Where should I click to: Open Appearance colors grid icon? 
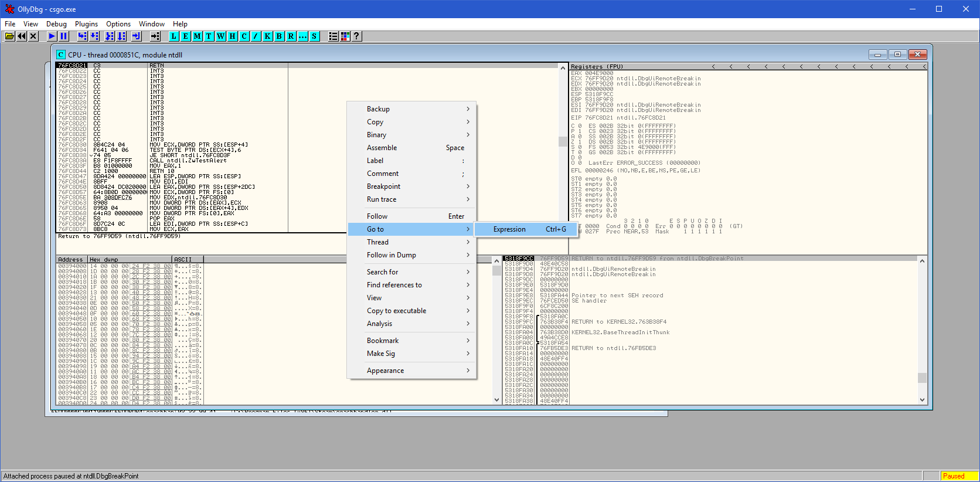345,36
